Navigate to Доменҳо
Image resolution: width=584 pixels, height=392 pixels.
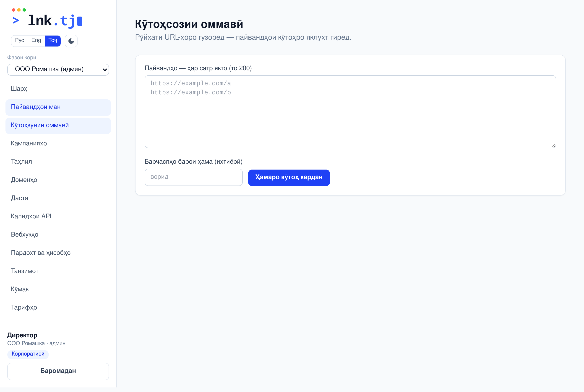(x=58, y=180)
